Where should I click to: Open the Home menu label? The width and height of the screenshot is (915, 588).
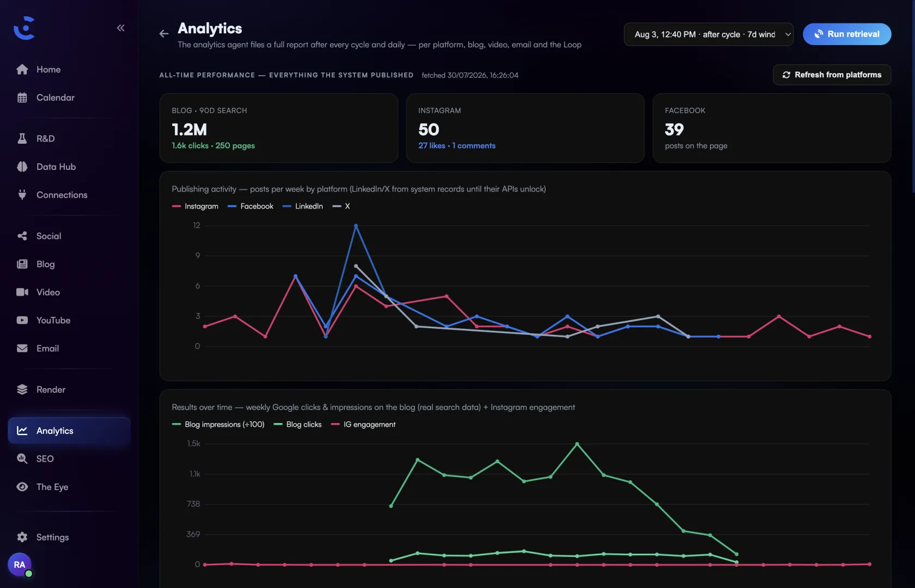click(48, 69)
